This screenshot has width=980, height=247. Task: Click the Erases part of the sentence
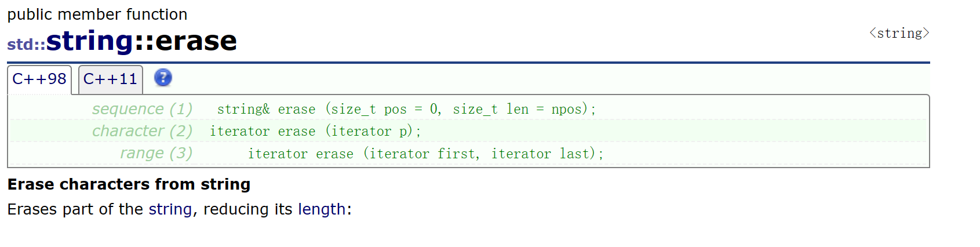(180, 209)
